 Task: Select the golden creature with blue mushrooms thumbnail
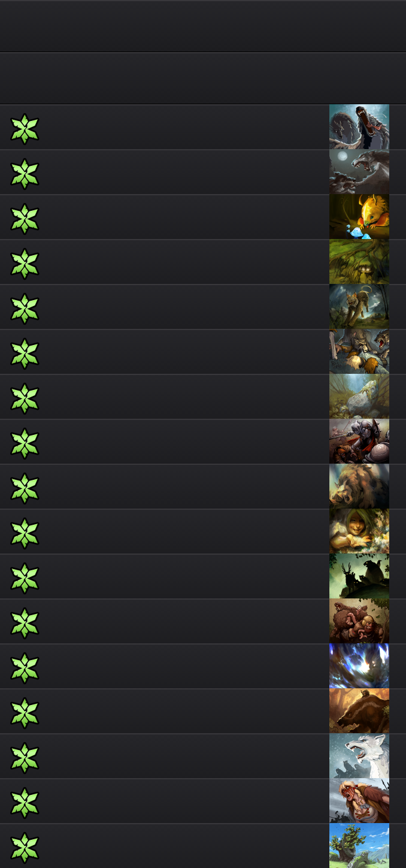359,217
